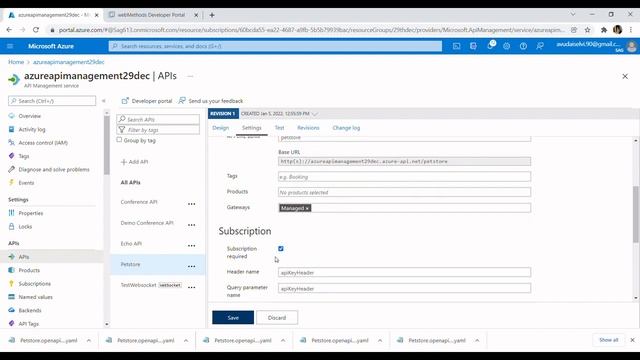The height and width of the screenshot is (360, 640).
Task: Bookmark this page with star icon
Action: (587, 30)
